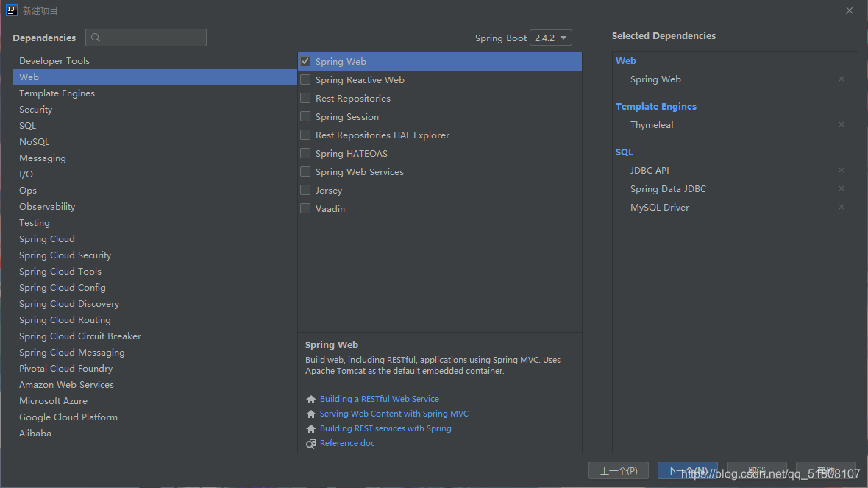This screenshot has width=868, height=488.
Task: Select the Spring Cloud Security category
Action: [65, 255]
